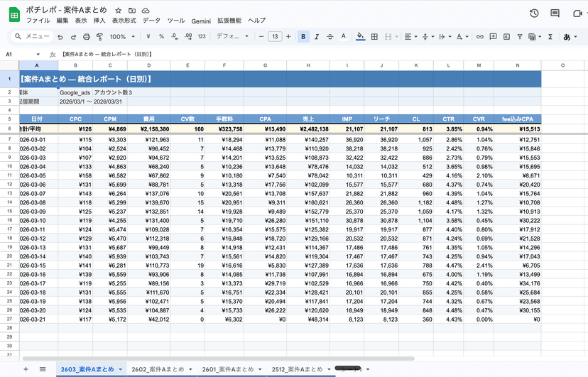Click font size field 13
The height and width of the screenshot is (377, 588).
click(275, 36)
